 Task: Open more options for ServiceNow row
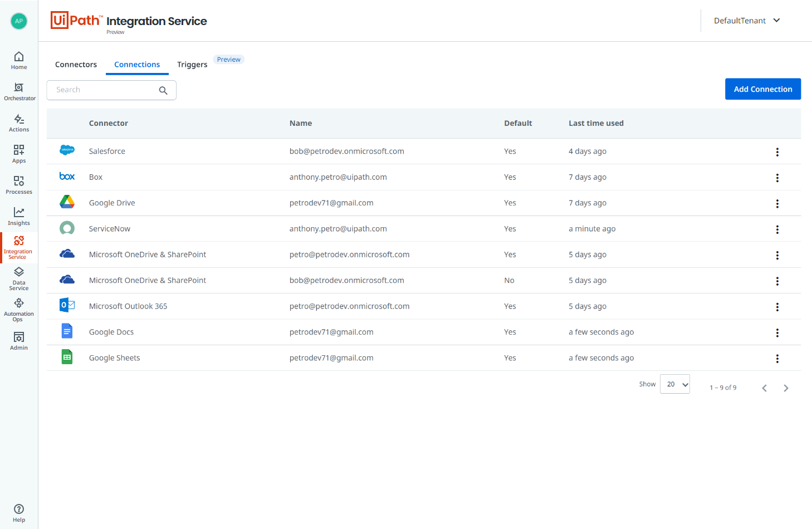[x=777, y=229]
